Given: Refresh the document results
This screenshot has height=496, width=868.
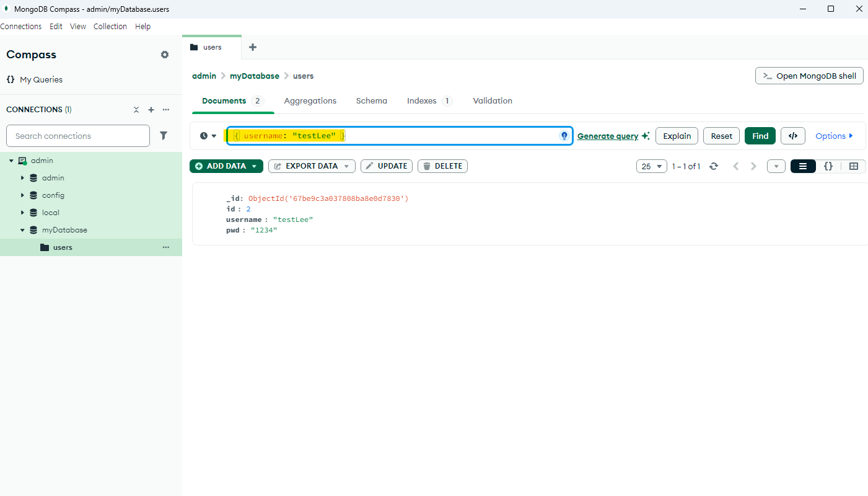Looking at the screenshot, I should coord(714,166).
